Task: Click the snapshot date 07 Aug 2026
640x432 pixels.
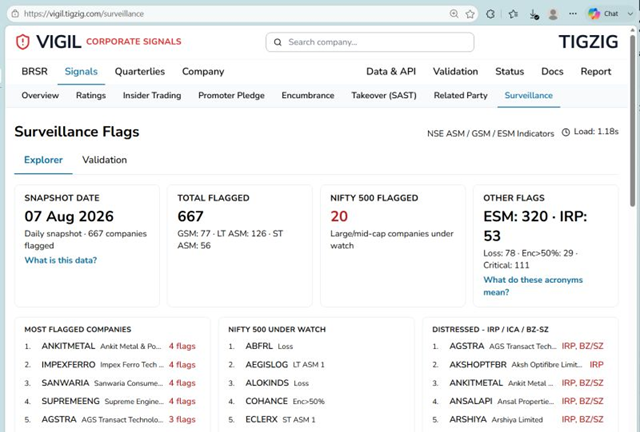Action: (x=69, y=216)
